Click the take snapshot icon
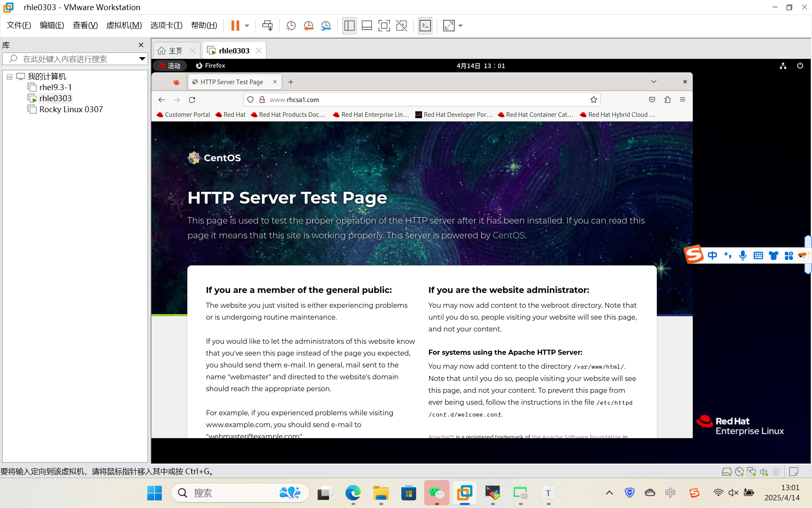 (291, 26)
